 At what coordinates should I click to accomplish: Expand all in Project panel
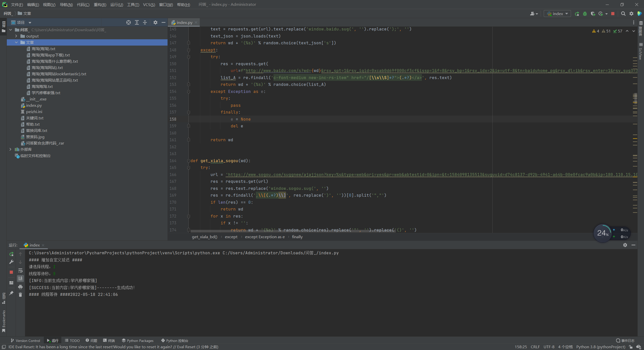click(137, 22)
